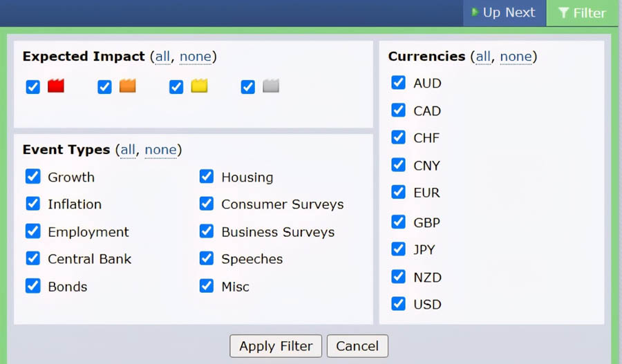The width and height of the screenshot is (622, 364).
Task: Click the CHF label text
Action: point(427,138)
